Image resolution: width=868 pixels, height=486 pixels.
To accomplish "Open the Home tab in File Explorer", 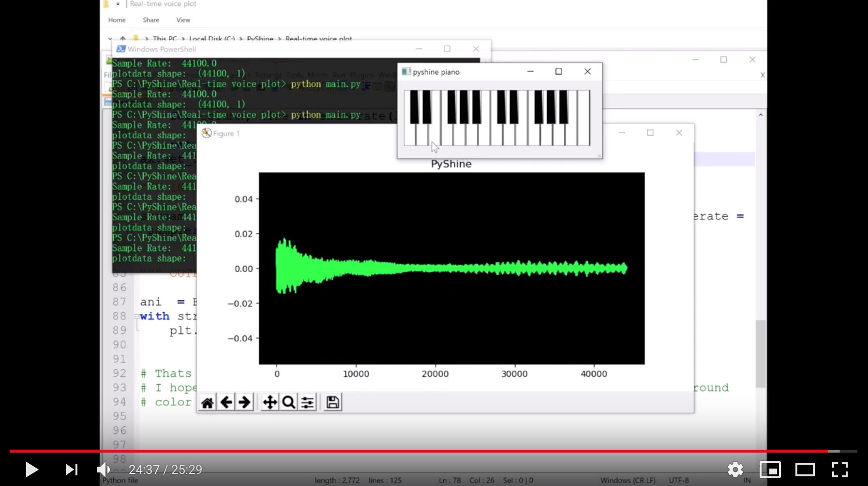I will pos(117,20).
